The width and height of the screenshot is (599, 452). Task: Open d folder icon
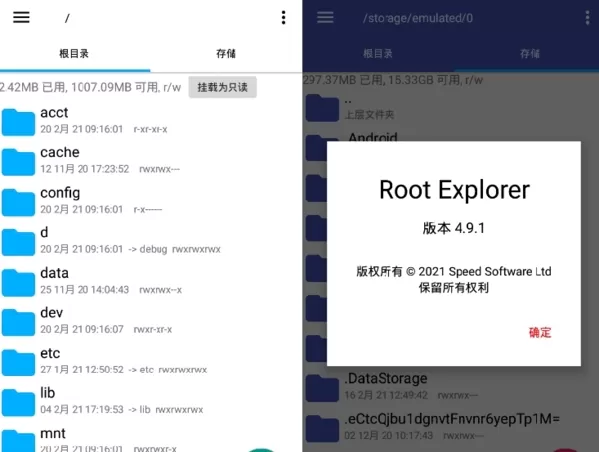(18, 242)
